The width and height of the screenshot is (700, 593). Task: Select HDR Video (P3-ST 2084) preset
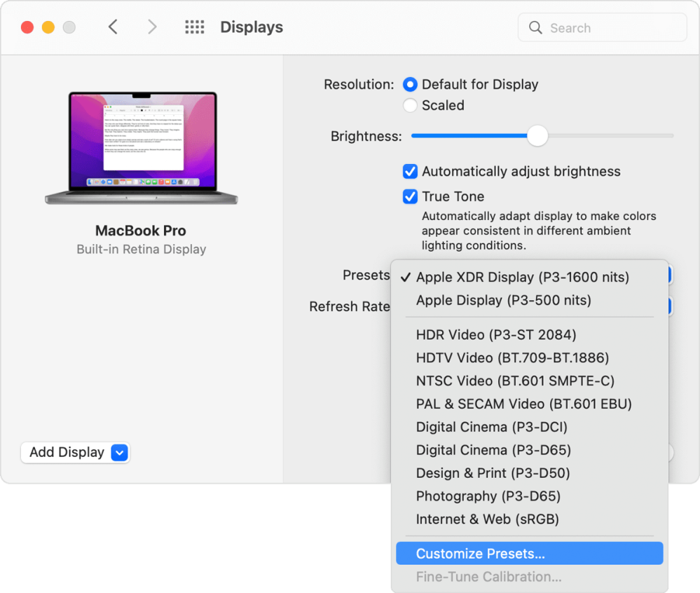(495, 335)
